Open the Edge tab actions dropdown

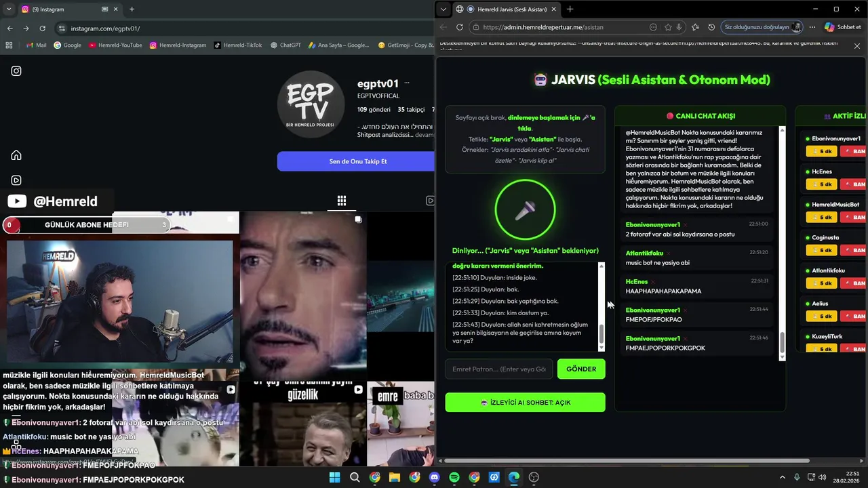443,9
